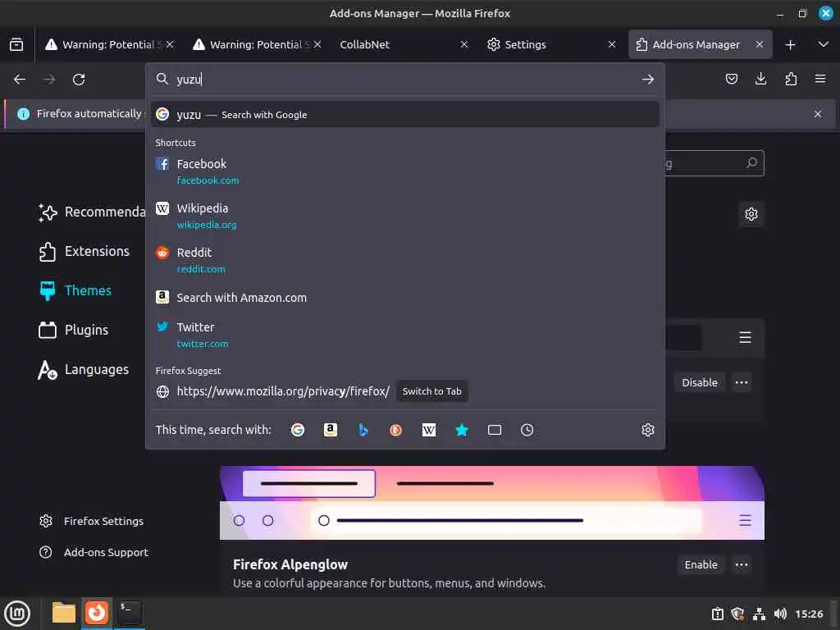Open the Firefox View pinned tab
The width and height of the screenshot is (840, 630).
[16, 44]
